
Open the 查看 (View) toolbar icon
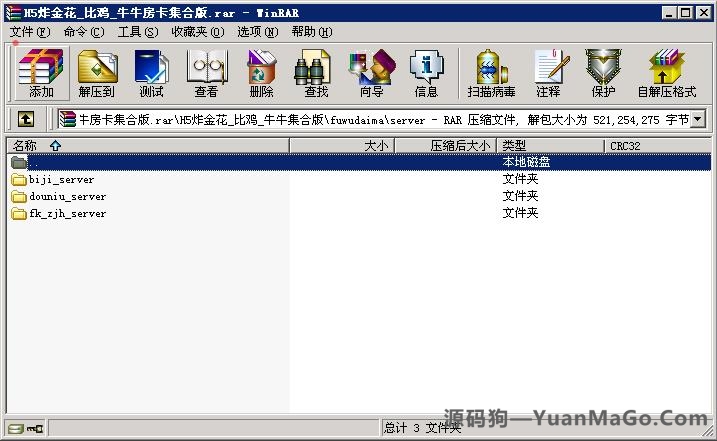[x=206, y=73]
